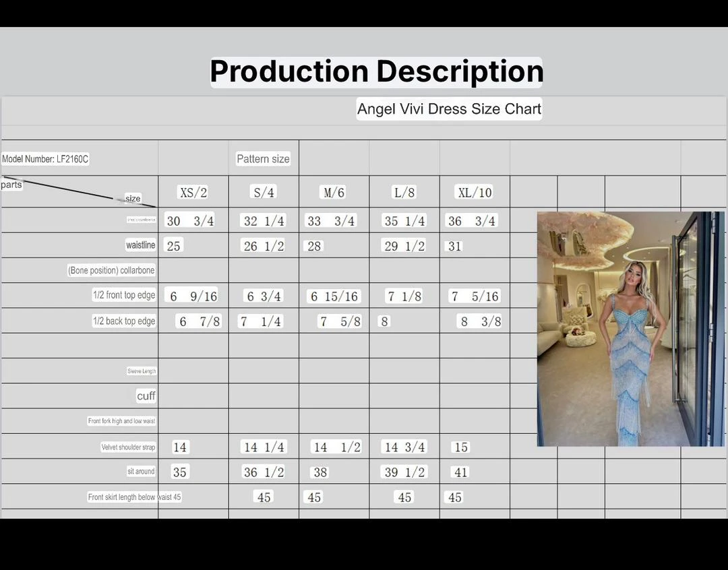Select the sit around value 39 1/2

pyautogui.click(x=404, y=472)
